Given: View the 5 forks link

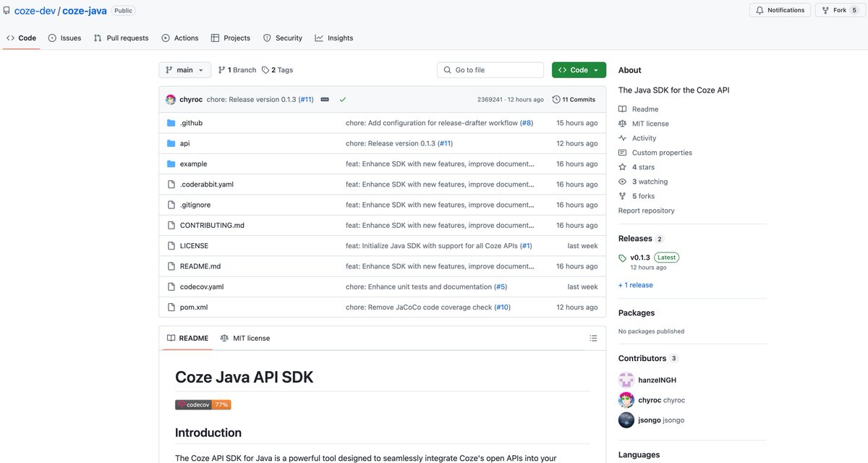Looking at the screenshot, I should (643, 196).
